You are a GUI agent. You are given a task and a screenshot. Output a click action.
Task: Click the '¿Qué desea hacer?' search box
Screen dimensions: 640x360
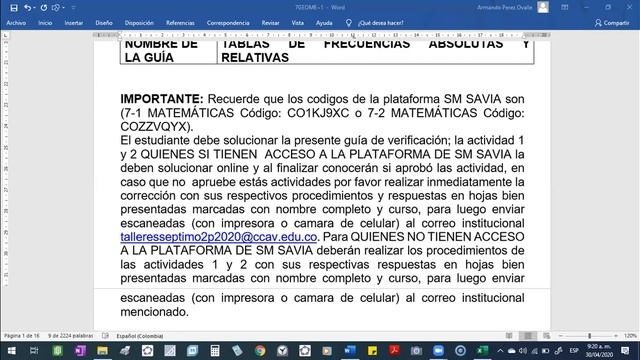380,23
